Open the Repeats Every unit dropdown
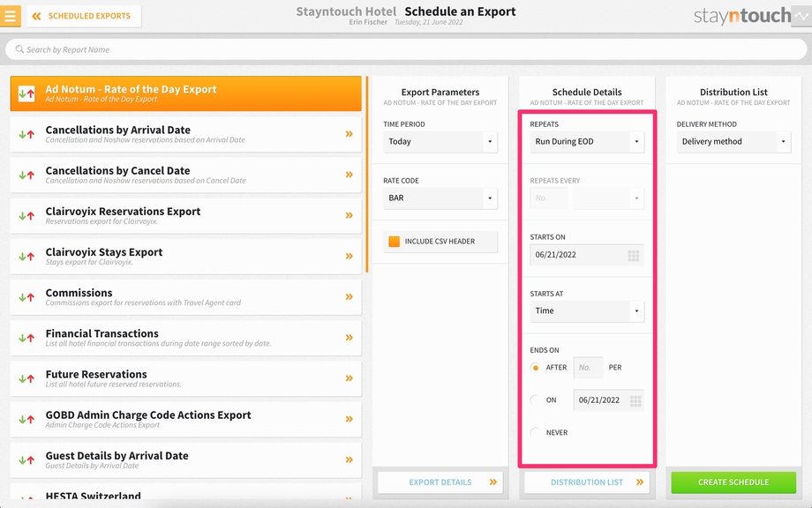 click(x=609, y=198)
